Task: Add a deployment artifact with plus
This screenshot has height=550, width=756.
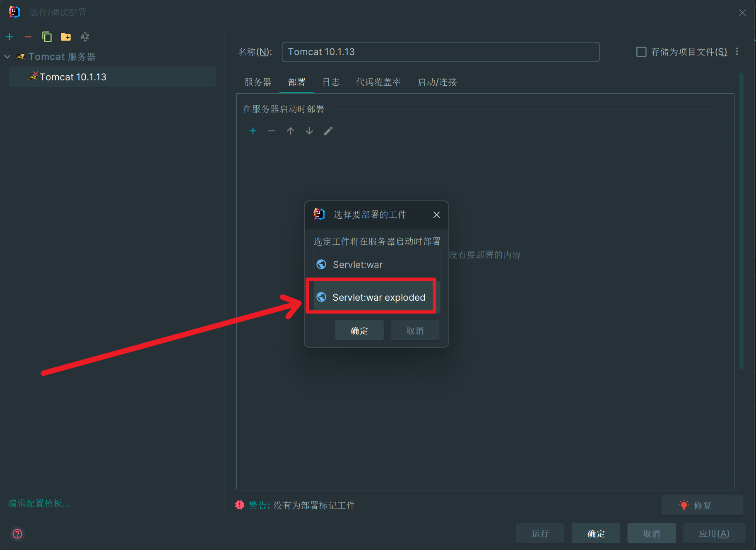Action: (253, 131)
